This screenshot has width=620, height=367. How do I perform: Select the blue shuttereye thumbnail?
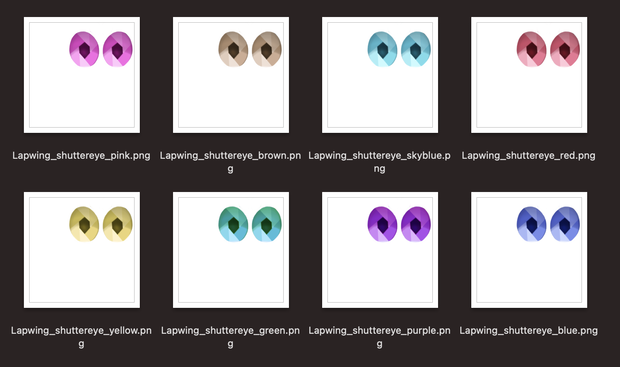click(529, 250)
